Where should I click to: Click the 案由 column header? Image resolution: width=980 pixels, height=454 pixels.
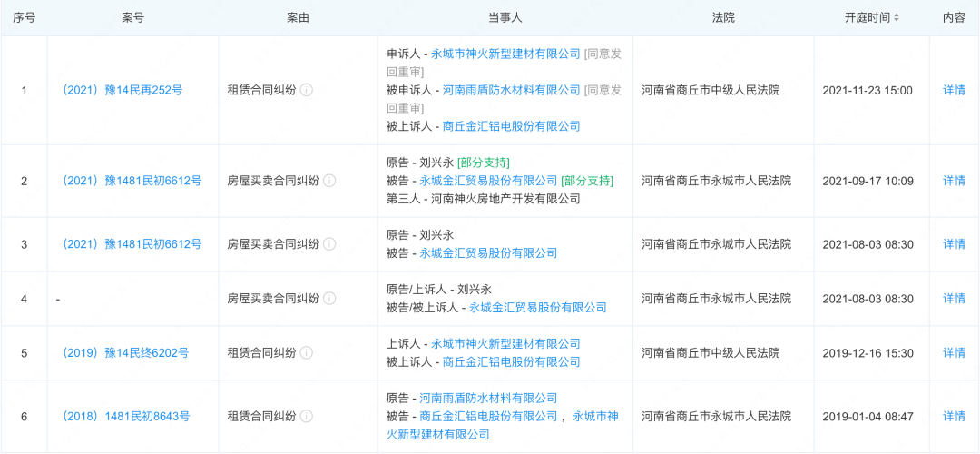point(299,18)
